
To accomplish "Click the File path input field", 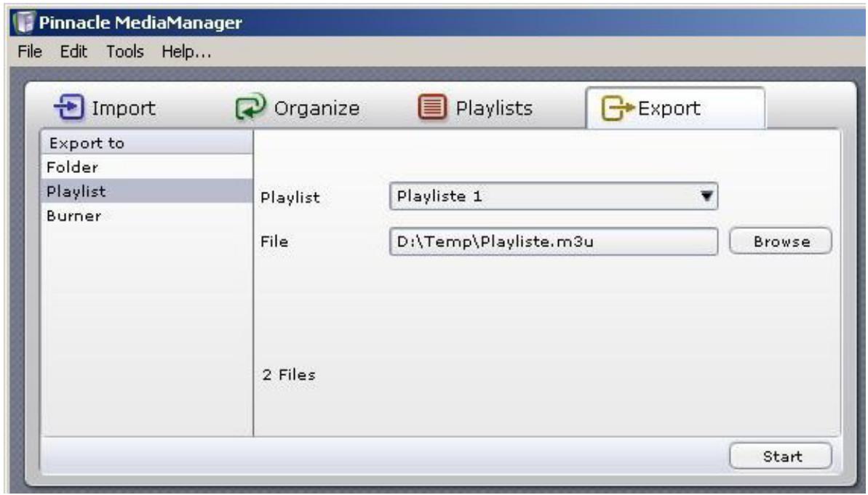I will (554, 241).
